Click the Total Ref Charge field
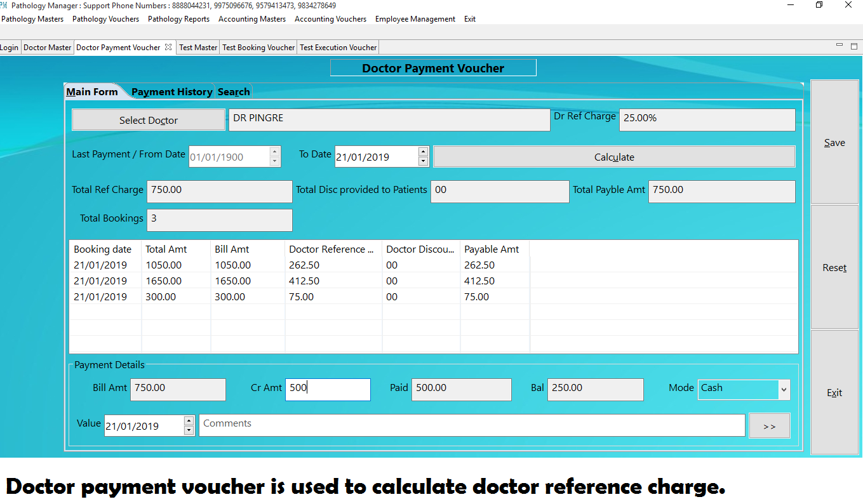The width and height of the screenshot is (863, 504). (x=220, y=192)
